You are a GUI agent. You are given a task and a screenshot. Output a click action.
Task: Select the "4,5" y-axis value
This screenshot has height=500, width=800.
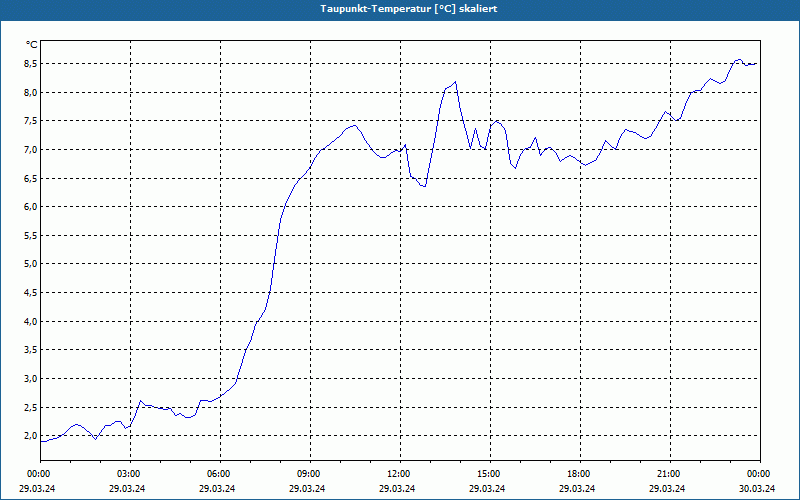[x=31, y=292]
